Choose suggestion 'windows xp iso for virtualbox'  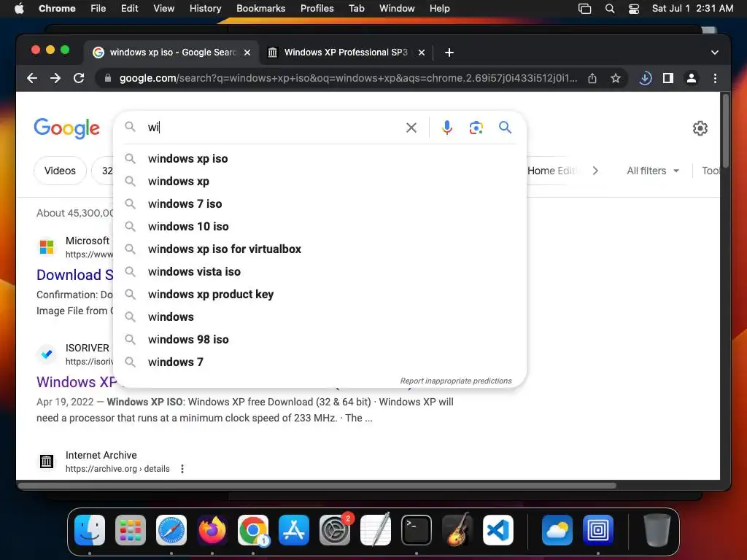click(x=320, y=249)
